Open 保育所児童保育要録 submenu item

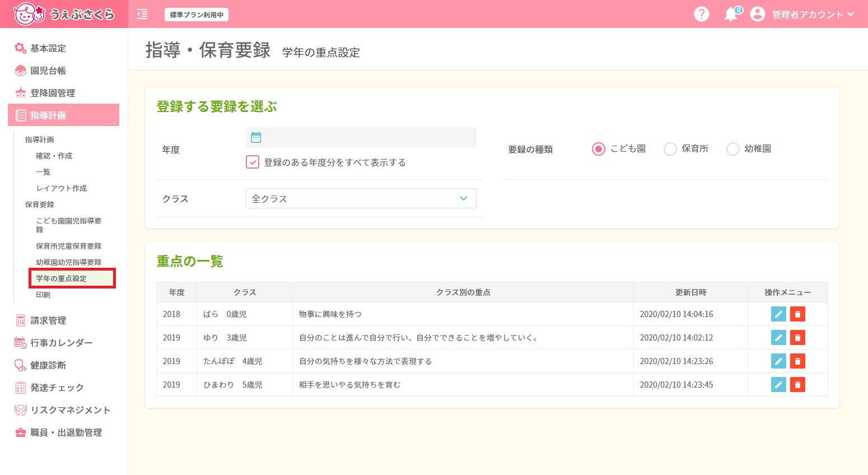69,246
